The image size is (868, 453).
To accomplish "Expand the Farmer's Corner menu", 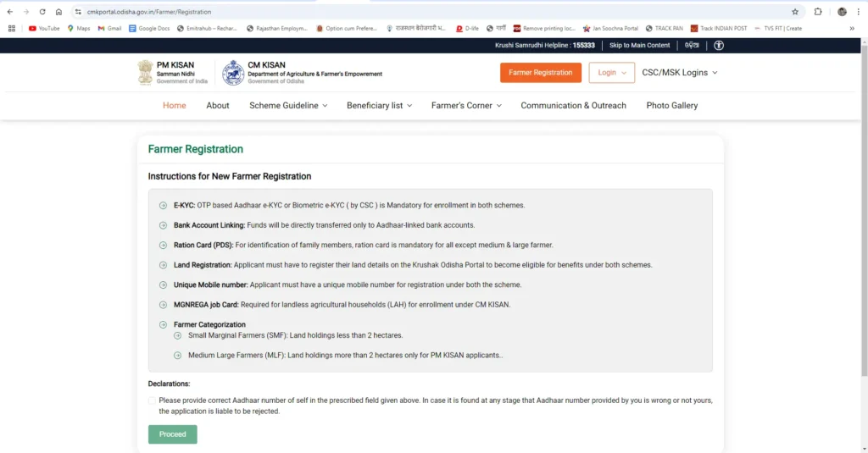I will (466, 106).
